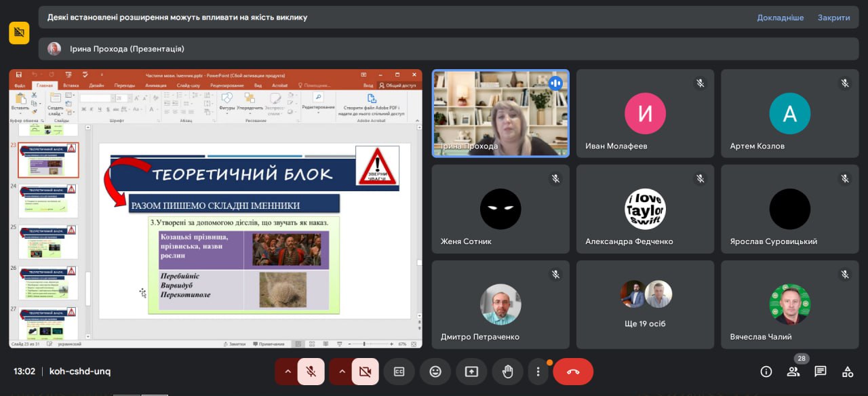This screenshot has width=868, height=396.
Task: Switch to Вставка tab in PowerPoint ribbon
Action: [x=71, y=86]
